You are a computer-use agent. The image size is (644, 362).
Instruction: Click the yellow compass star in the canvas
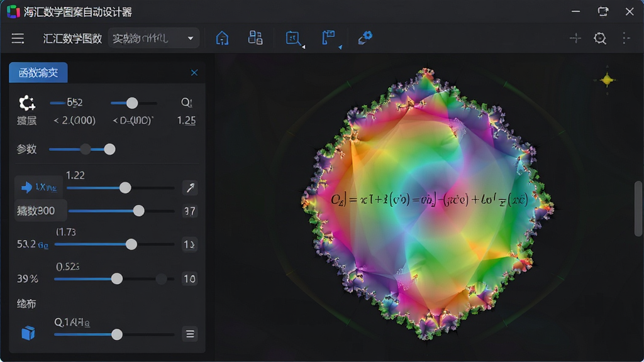607,80
